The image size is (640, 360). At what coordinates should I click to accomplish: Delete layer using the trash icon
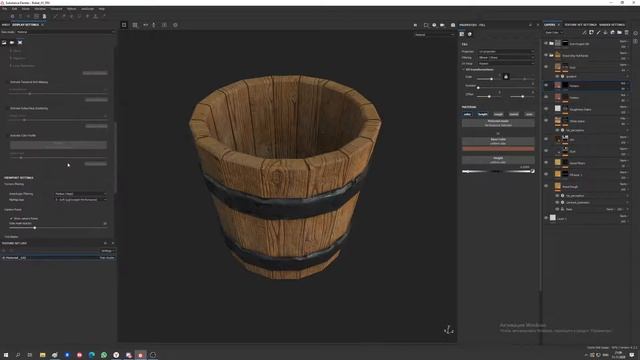627,33
